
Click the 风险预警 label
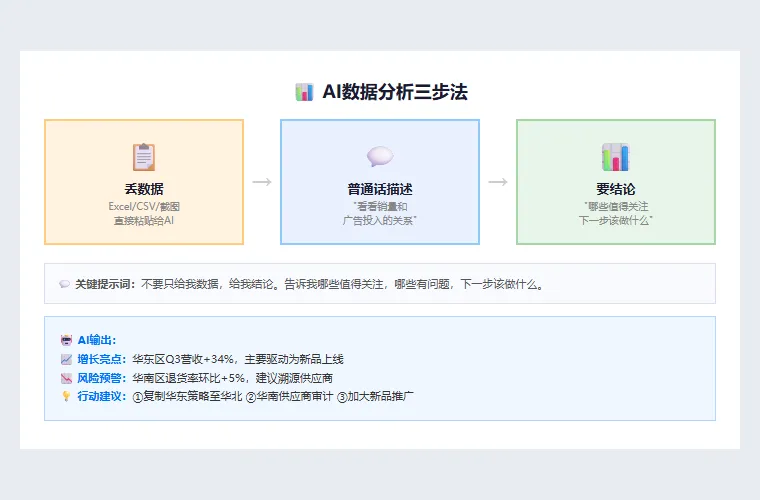100,378
